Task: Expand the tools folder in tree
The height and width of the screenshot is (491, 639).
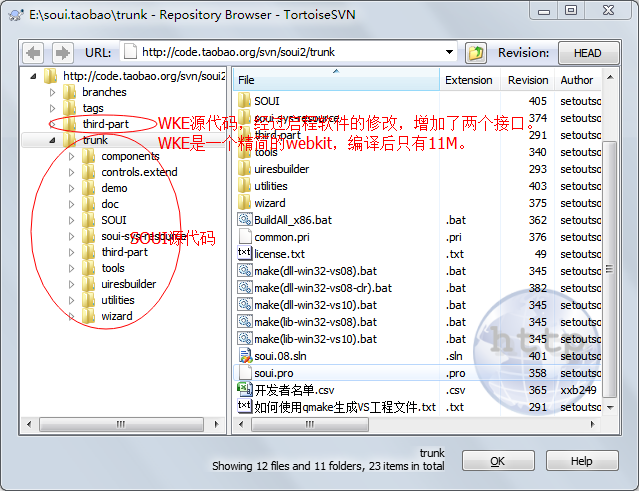Action: [72, 268]
